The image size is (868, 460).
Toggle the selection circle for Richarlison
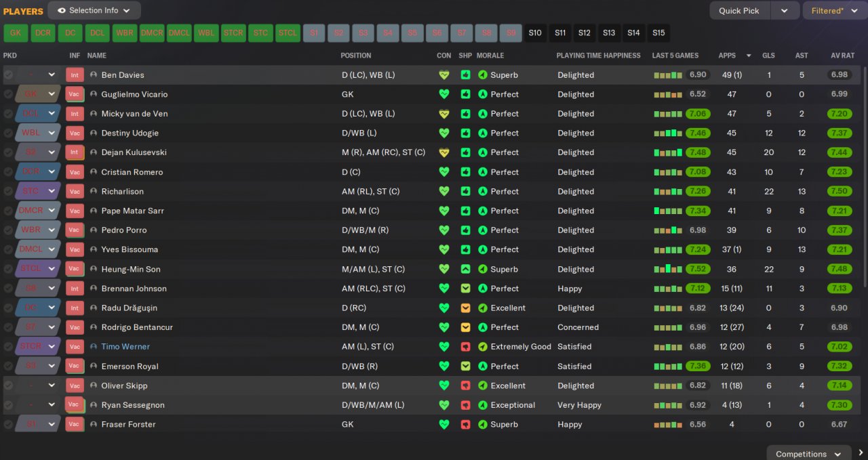(8, 192)
